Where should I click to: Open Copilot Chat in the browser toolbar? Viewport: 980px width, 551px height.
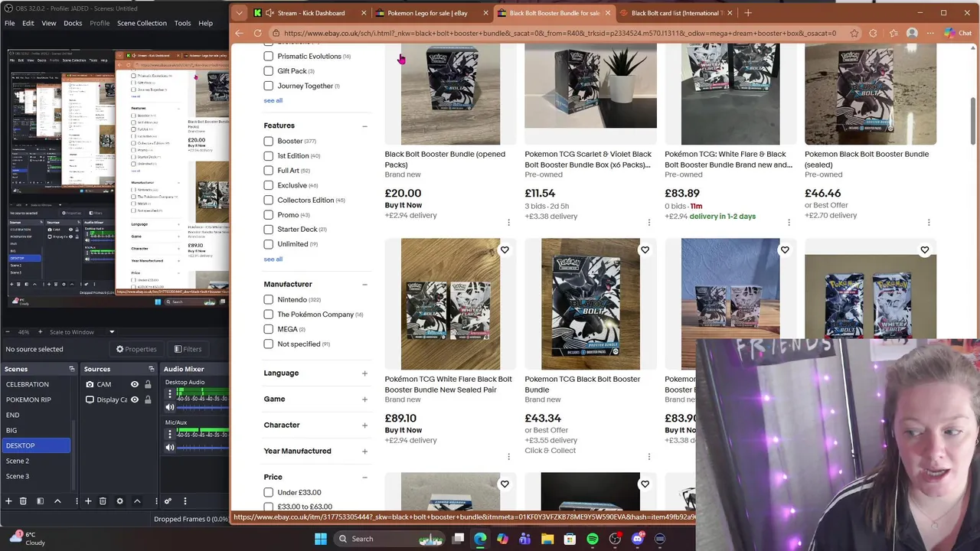pyautogui.click(x=958, y=33)
